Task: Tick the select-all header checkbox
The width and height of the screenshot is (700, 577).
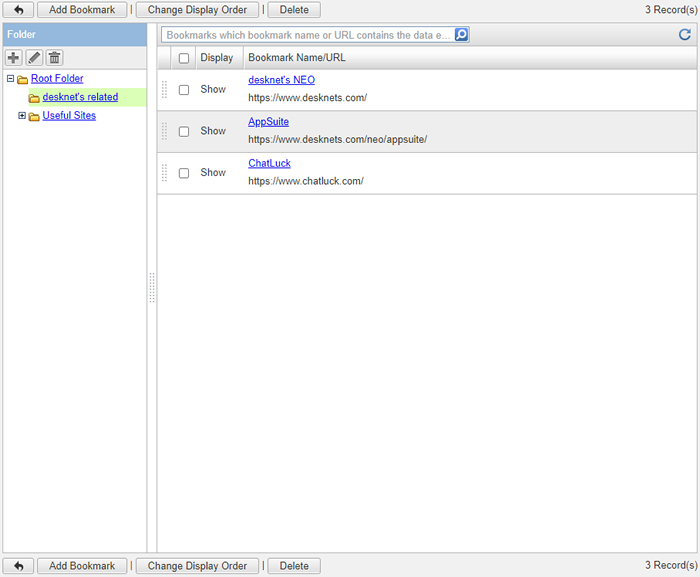Action: click(x=184, y=58)
